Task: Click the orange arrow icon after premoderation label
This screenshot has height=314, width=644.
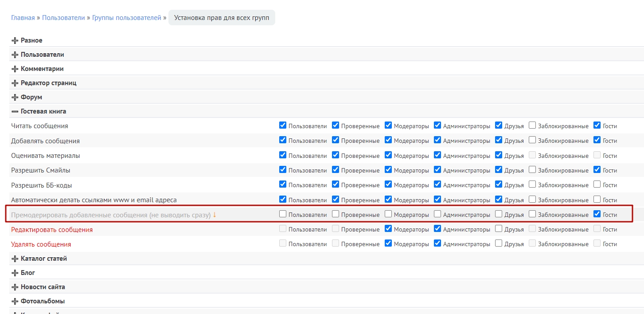Action: pos(215,215)
